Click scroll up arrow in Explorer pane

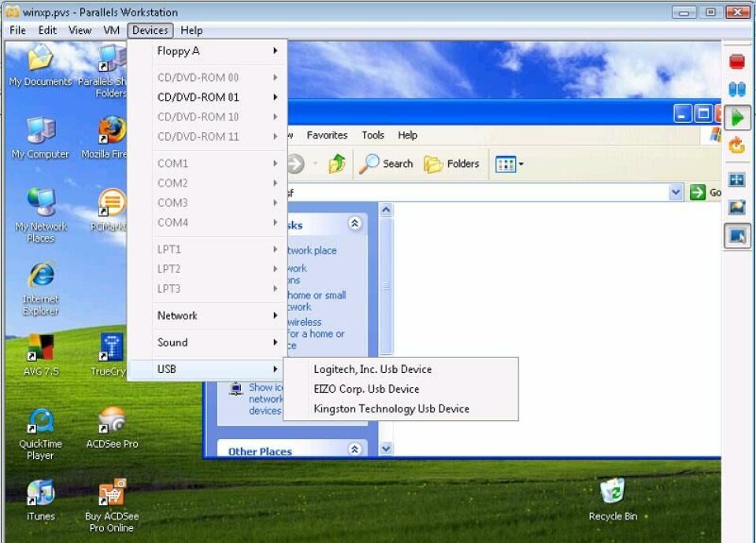(386, 209)
